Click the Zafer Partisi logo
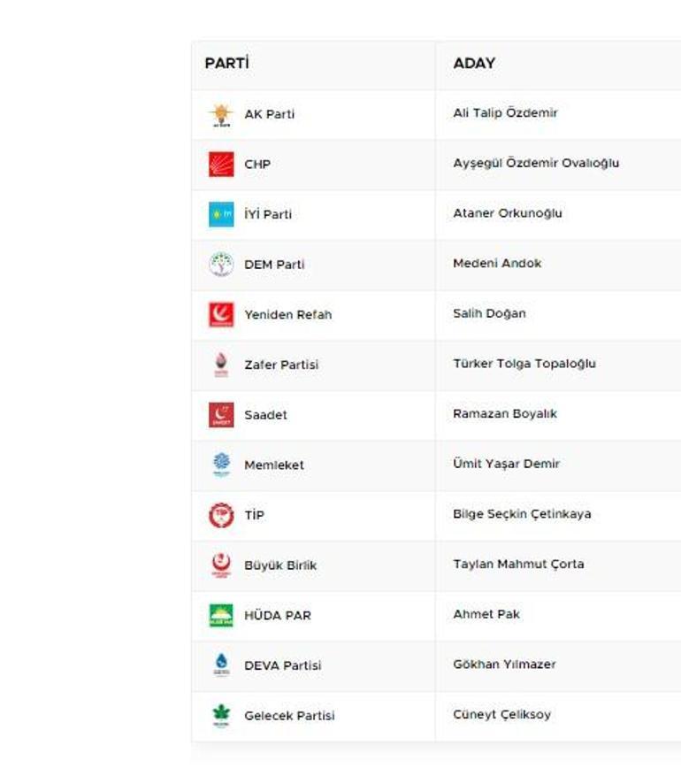This screenshot has width=681, height=784. pyautogui.click(x=221, y=365)
